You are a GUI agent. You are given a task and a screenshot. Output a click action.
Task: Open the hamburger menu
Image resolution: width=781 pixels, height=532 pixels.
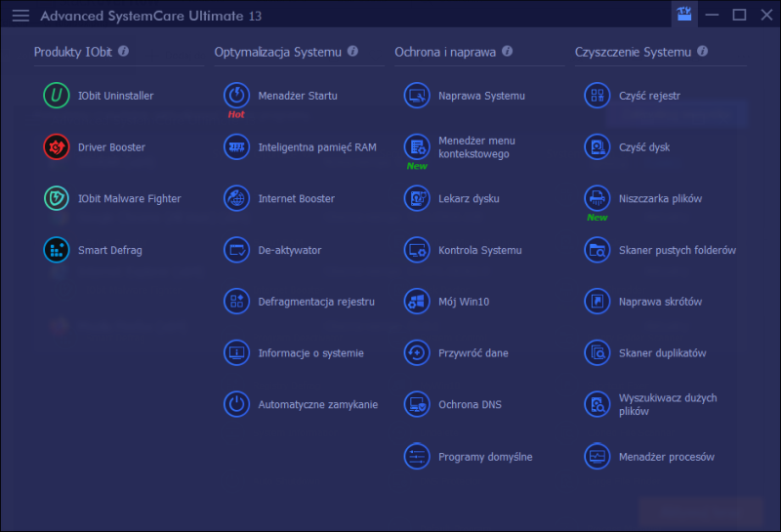click(x=21, y=16)
